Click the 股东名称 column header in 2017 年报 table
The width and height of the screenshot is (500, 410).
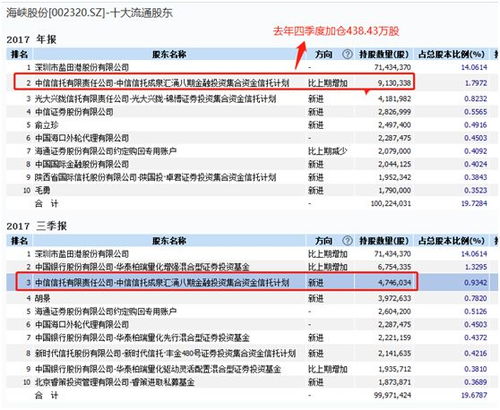click(169, 54)
